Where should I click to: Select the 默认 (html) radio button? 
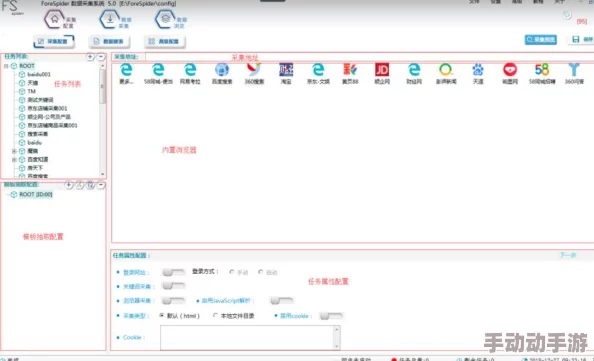tap(162, 315)
